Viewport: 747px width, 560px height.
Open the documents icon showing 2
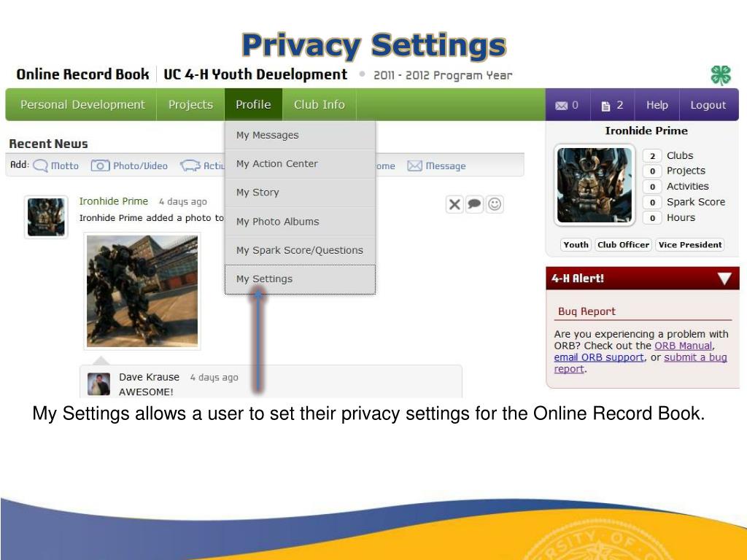605,106
